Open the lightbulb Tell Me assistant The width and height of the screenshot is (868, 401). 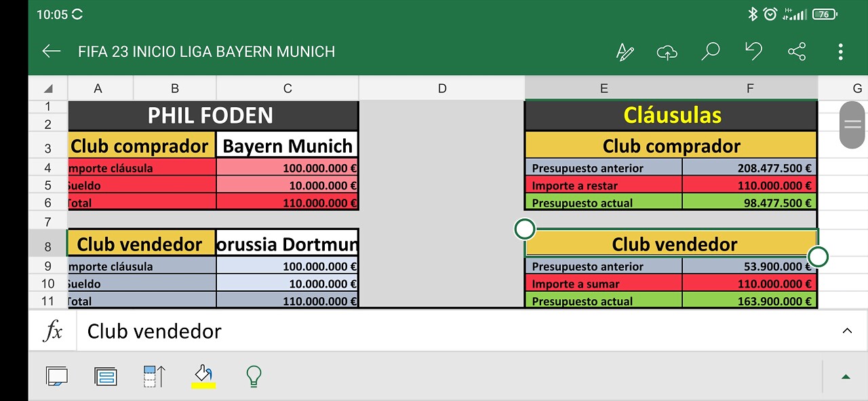254,376
